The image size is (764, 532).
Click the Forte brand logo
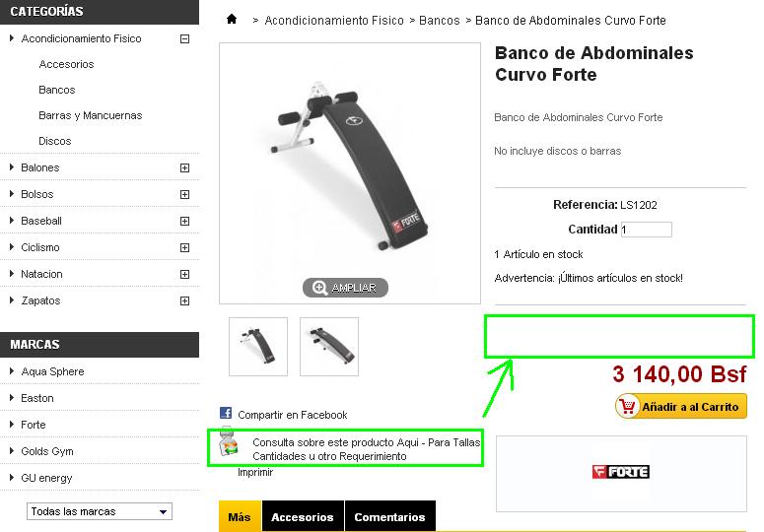tap(620, 472)
